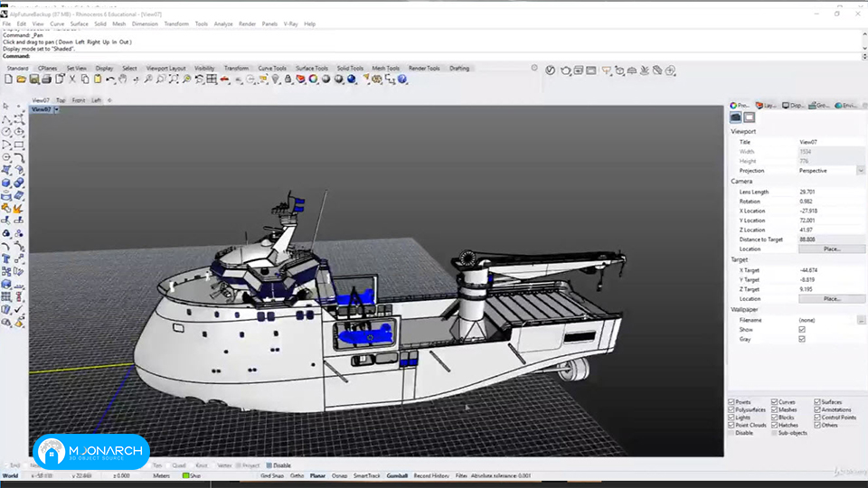Open Help via the question mark icon
Viewport: 868px width, 488px height.
pyautogui.click(x=402, y=80)
